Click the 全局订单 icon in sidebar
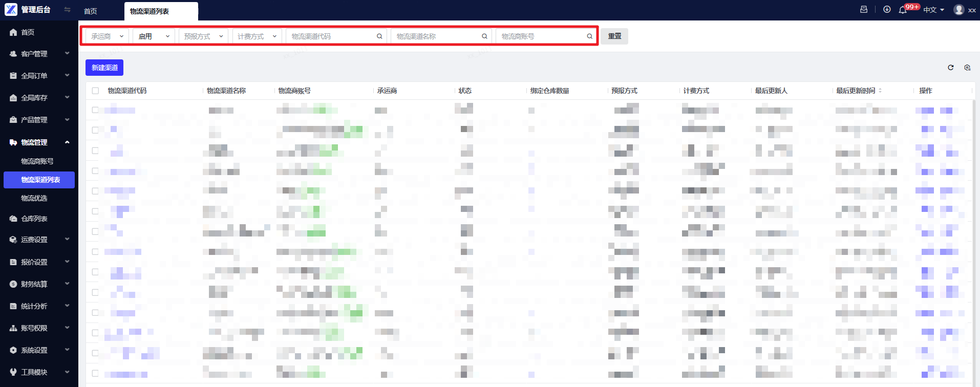Screen dimensions: 980x387 coord(13,76)
